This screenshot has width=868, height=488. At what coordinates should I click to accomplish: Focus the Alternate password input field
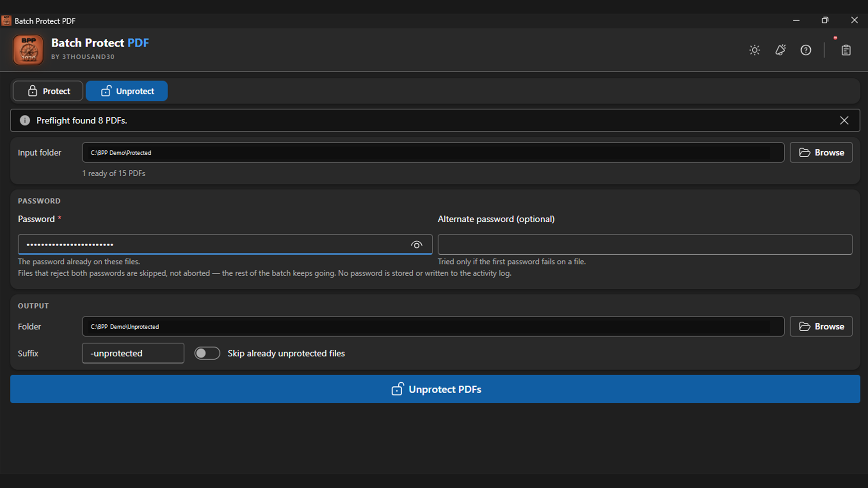tap(645, 244)
